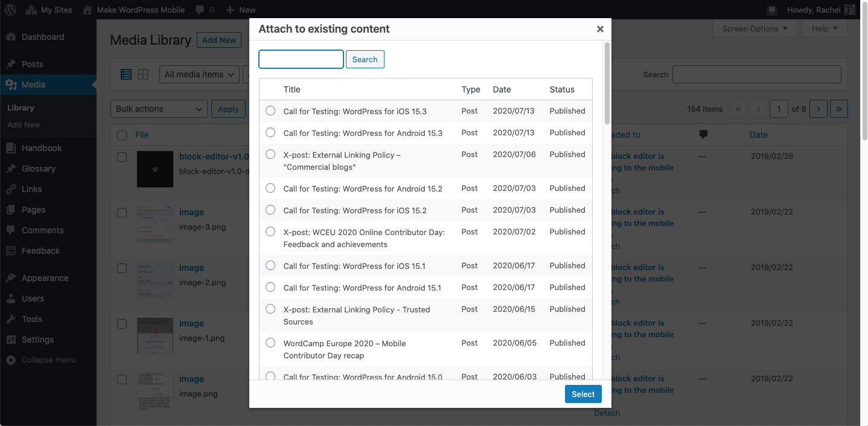
Task: Sort media by the Date column
Action: click(x=759, y=135)
